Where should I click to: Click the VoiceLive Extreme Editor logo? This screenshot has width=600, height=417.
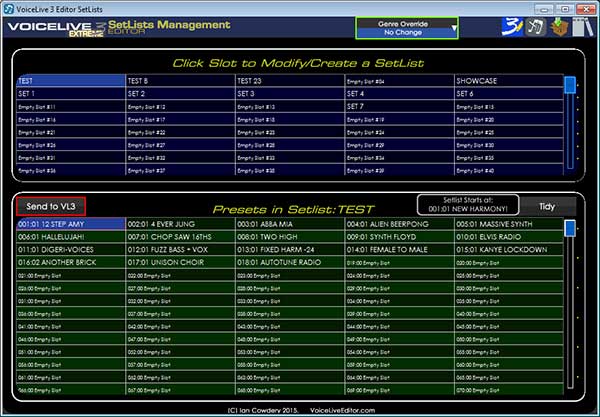tap(53, 28)
